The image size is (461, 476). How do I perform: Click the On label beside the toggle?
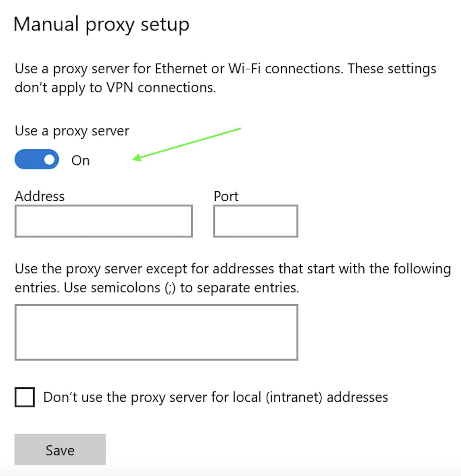pos(80,161)
